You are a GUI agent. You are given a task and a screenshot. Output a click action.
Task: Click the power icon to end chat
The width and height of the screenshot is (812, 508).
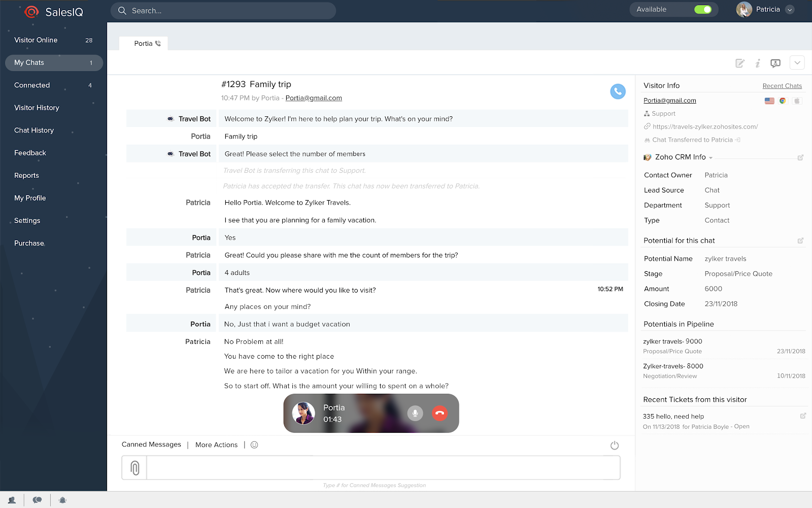pos(615,446)
